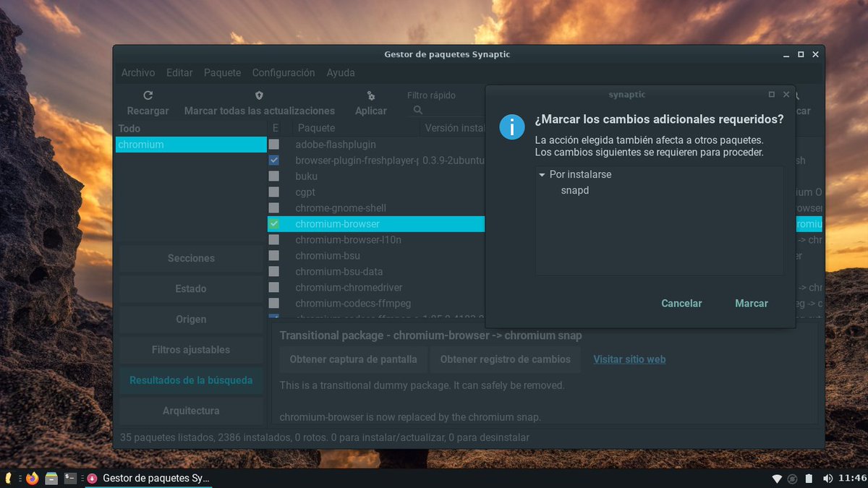The image size is (868, 488).
Task: Select the chromium-codecs-ffmpeg package row
Action: 376,304
